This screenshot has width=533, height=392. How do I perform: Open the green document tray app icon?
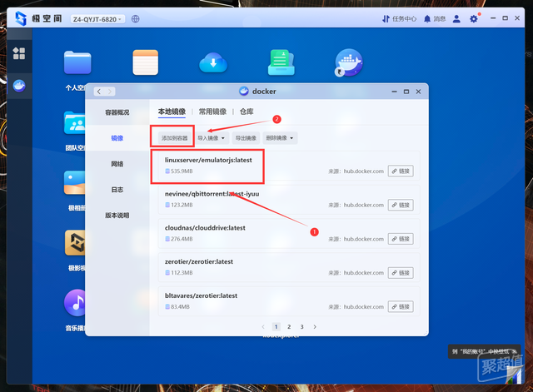coord(281,62)
